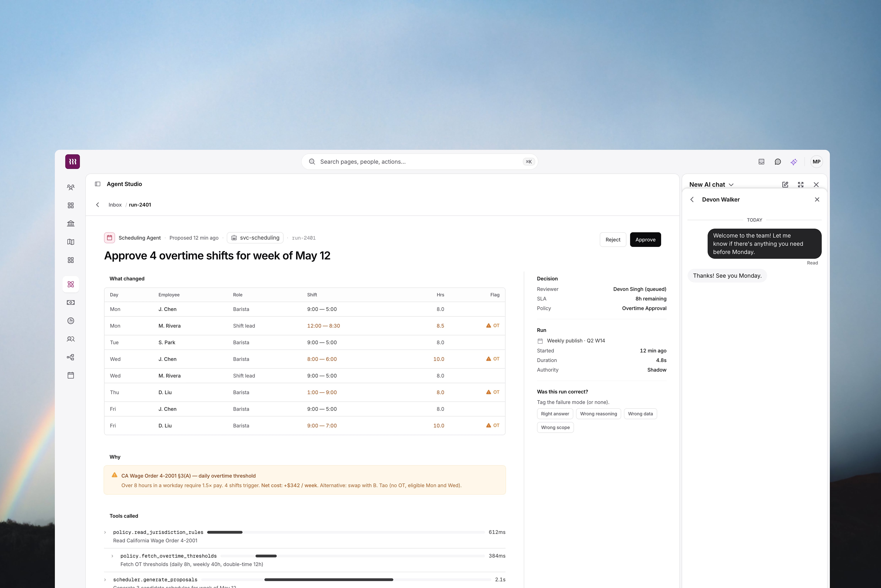This screenshot has width=881, height=588.
Task: Click the 8:00 — 6:00 shift cell
Action: [x=322, y=359]
